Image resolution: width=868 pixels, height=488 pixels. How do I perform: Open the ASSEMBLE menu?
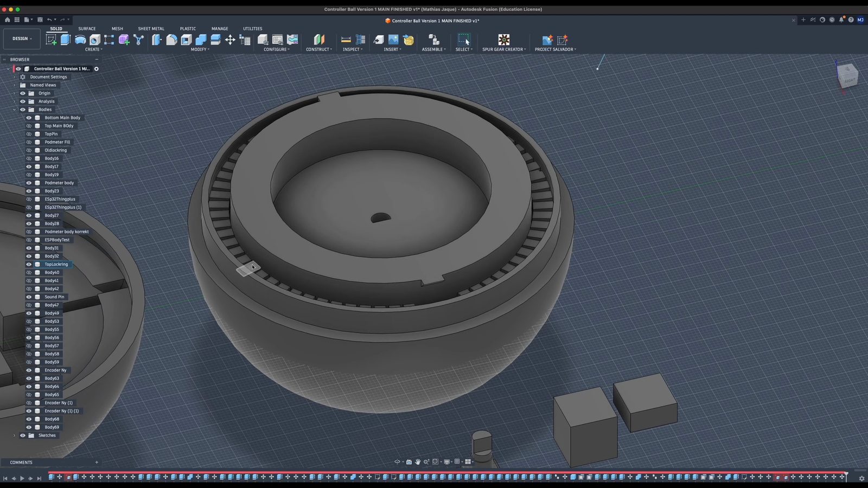pos(433,49)
